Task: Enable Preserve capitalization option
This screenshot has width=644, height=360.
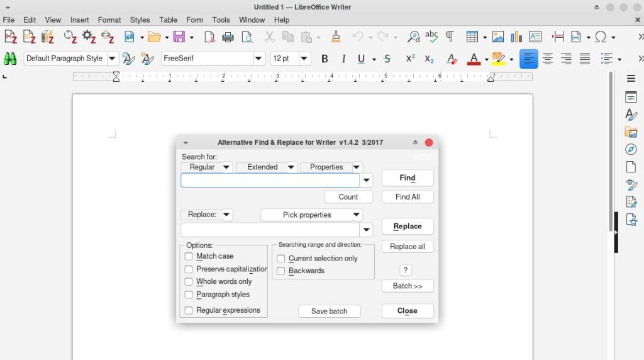Action: pos(189,269)
